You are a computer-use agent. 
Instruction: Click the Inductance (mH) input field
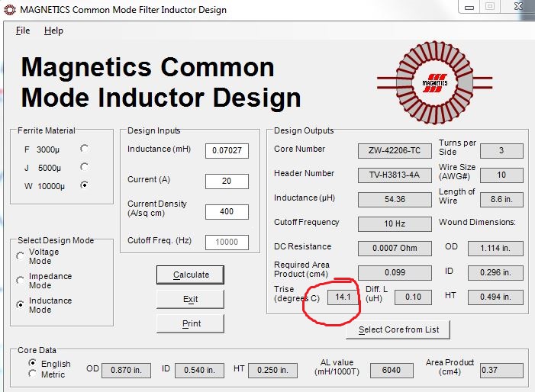pyautogui.click(x=227, y=151)
